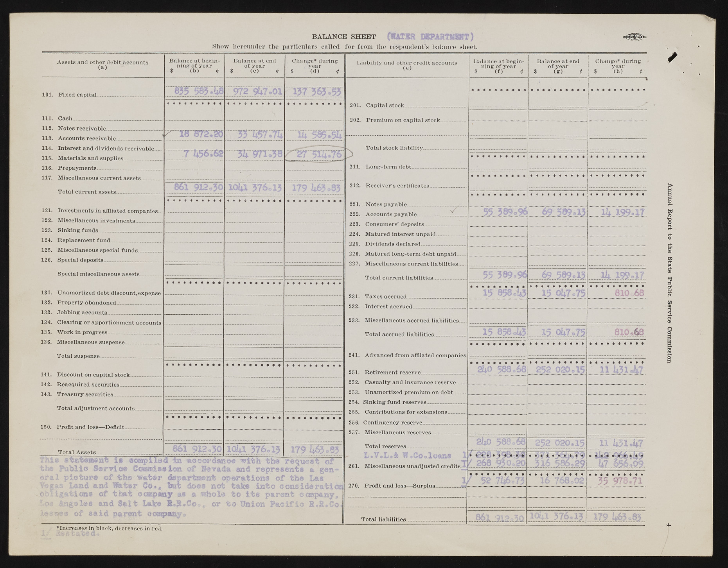Select the 'Total liabilities' row label
Screen dimensions: 728x568
(383, 520)
